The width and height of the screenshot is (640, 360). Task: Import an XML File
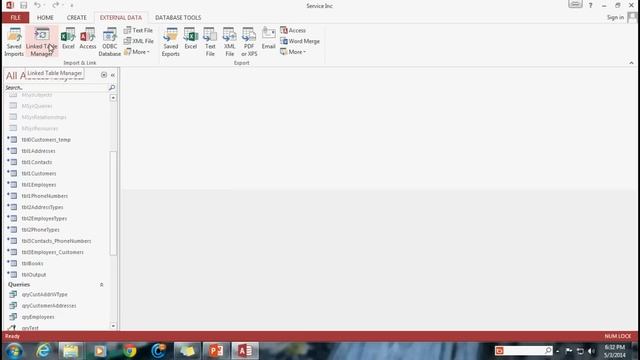[x=139, y=41]
